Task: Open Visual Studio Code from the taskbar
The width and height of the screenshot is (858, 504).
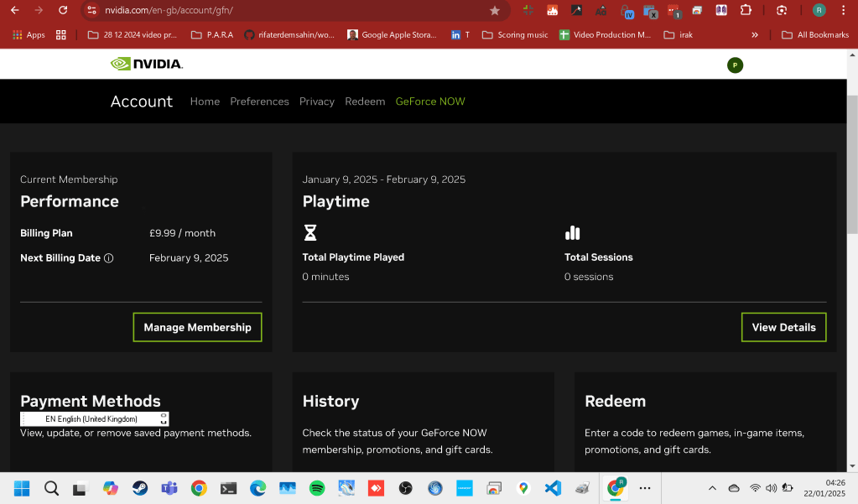Action: click(x=554, y=487)
